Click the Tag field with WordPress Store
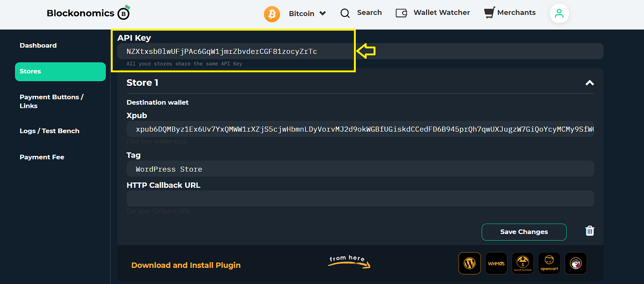This screenshot has width=644, height=284. [360, 169]
